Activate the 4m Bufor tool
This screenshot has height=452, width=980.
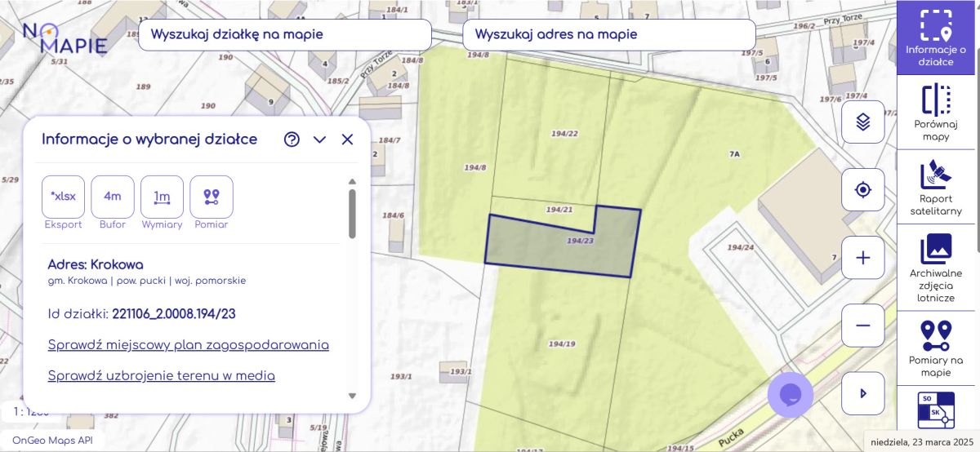[x=112, y=197]
